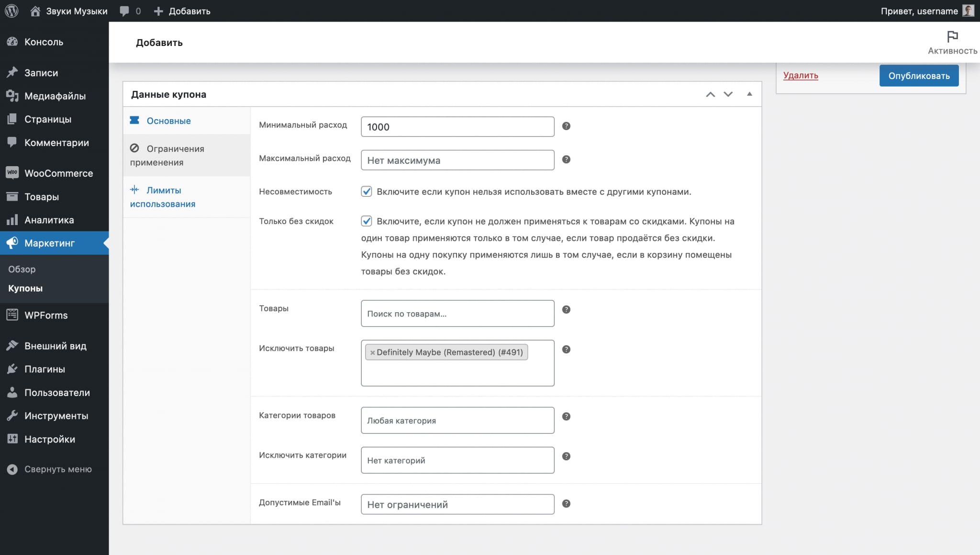This screenshot has height=555, width=980.
Task: Open the Исключить категории dropdown
Action: 457,460
